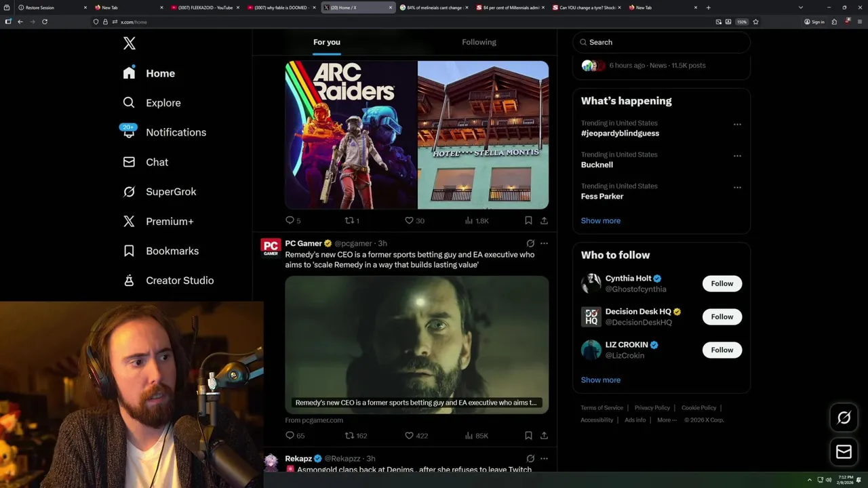Open Chat in the sidebar

click(x=146, y=162)
